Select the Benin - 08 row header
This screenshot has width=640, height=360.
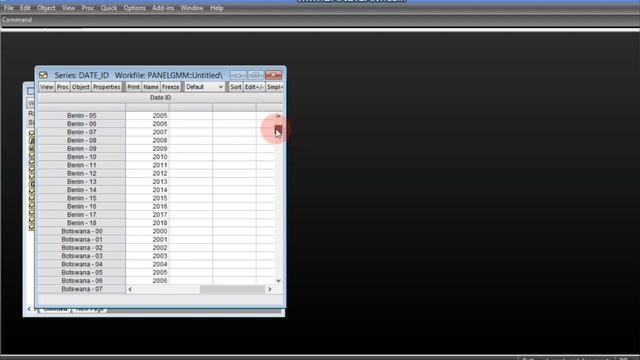(x=82, y=140)
